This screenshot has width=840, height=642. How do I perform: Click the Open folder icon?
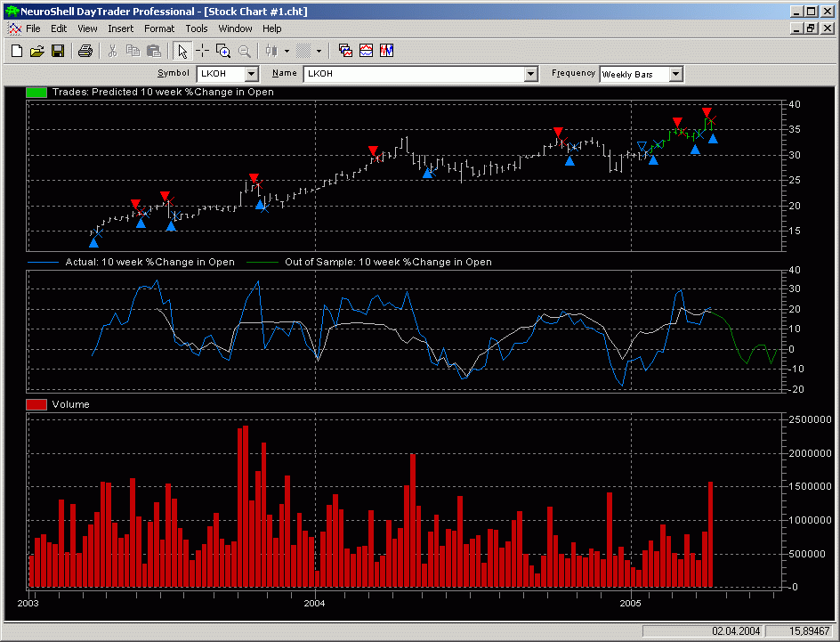36,51
